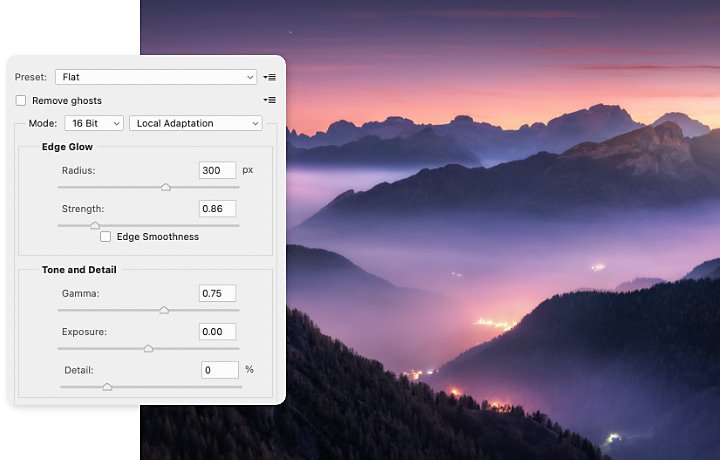
Task: Click the Gamma value field showing 0.75
Action: click(x=217, y=293)
